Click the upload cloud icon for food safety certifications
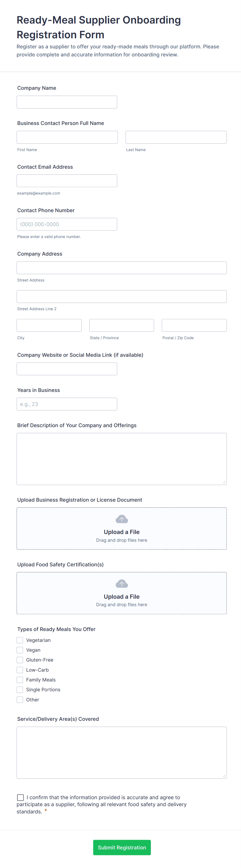 122,584
